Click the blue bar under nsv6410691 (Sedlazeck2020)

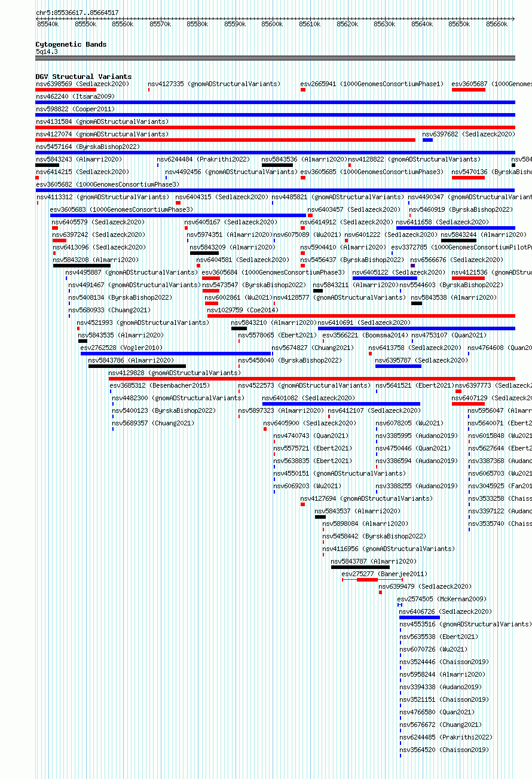pos(417,328)
